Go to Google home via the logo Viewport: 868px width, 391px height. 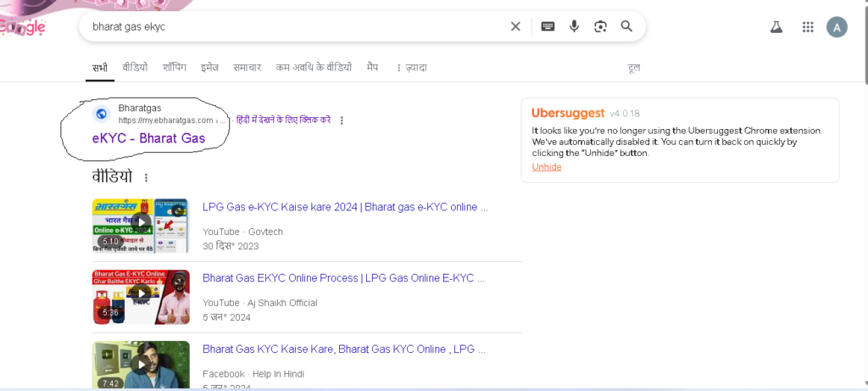pos(22,26)
